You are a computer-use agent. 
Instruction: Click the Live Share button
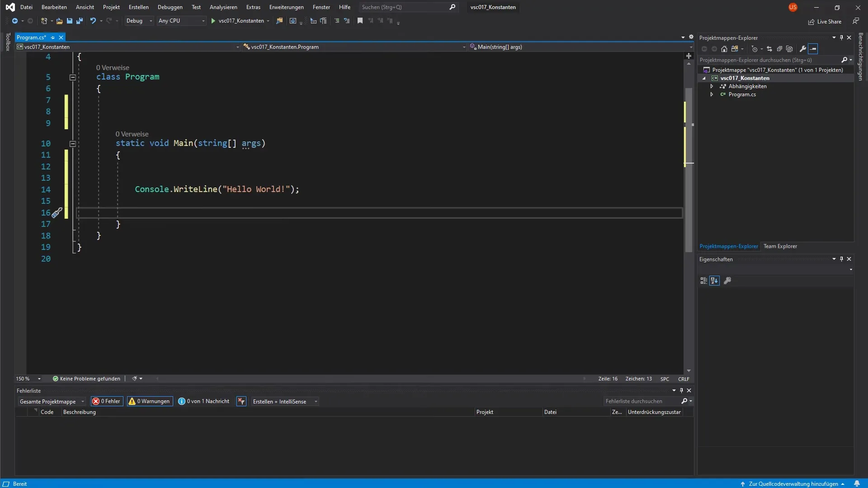[825, 21]
